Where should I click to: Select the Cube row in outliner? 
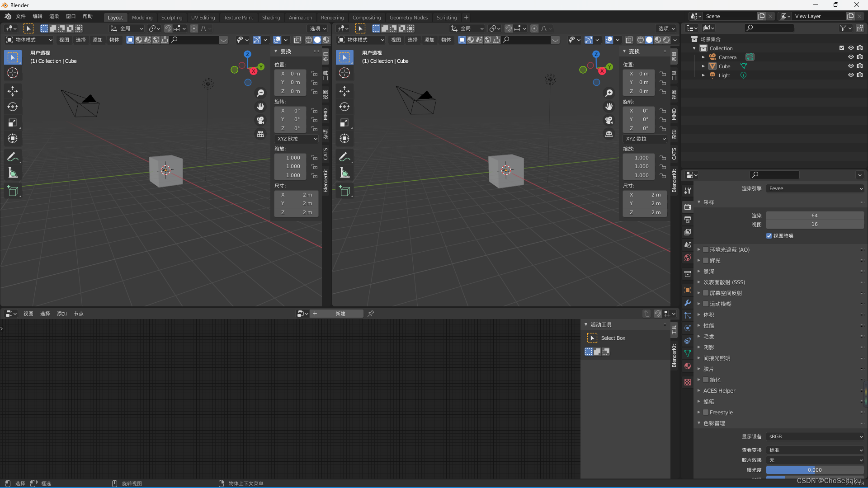coord(724,66)
